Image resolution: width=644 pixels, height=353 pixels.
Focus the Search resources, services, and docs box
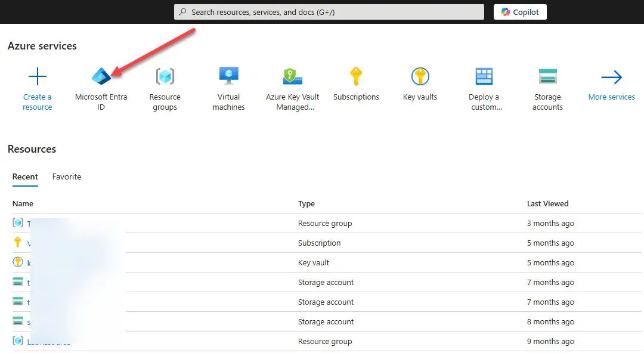[x=329, y=12]
